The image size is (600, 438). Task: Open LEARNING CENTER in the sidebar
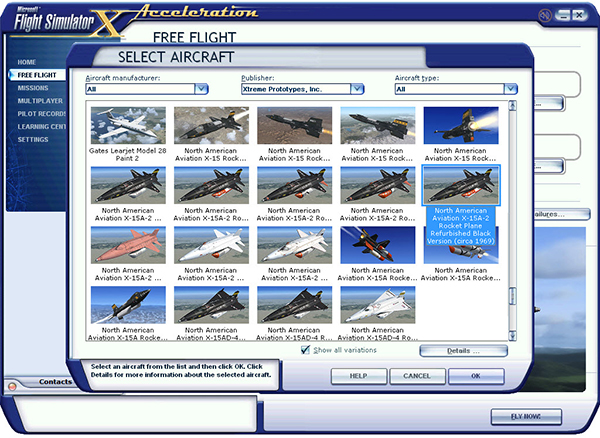click(x=41, y=127)
